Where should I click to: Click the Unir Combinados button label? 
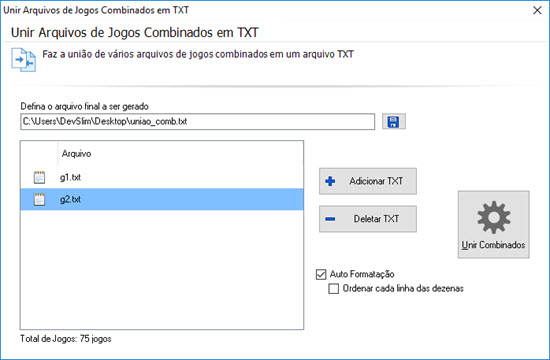click(494, 245)
